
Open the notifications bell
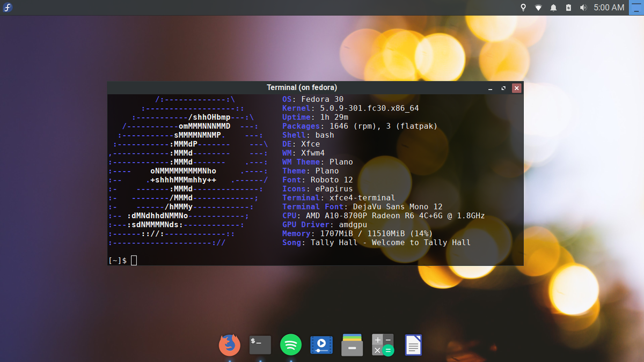553,8
